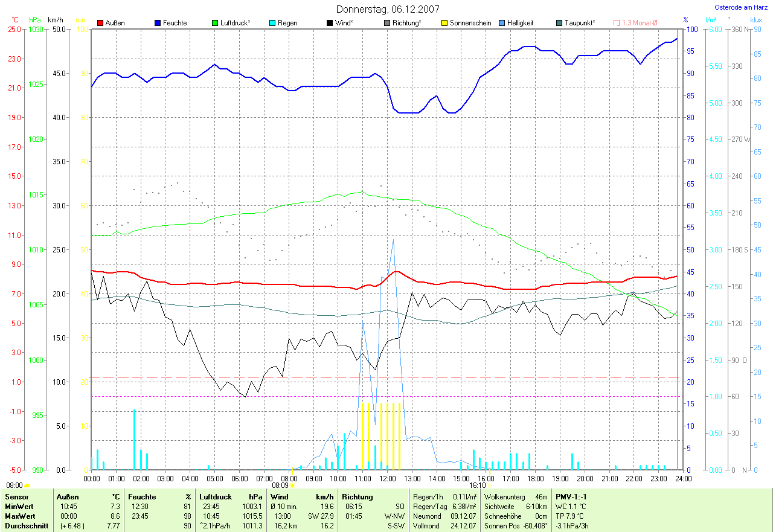Click the MaxWert row label

click(19, 516)
